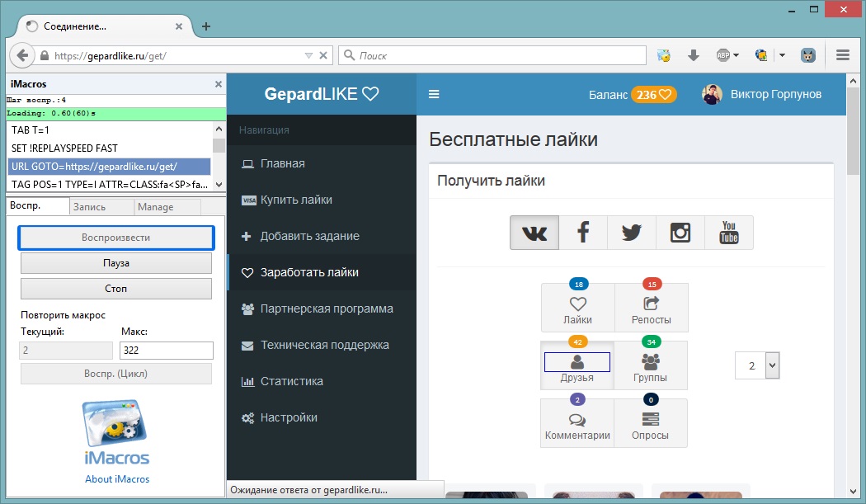
Task: Click the cat-face toolbar extension icon
Action: [808, 55]
